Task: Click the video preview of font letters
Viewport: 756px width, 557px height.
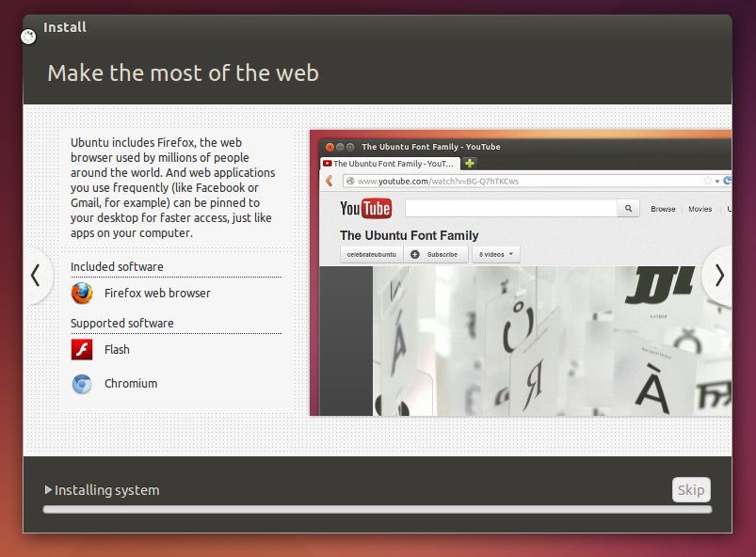Action: [552, 341]
